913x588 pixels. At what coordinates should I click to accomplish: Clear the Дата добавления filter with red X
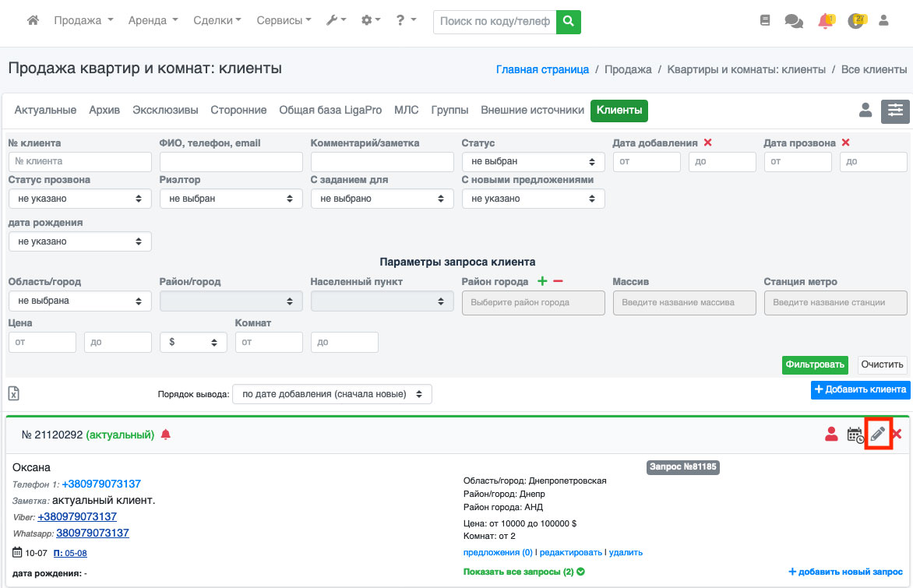tap(708, 143)
